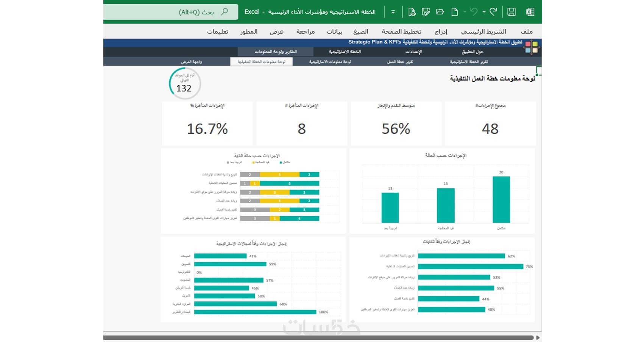This screenshot has height=342, width=644.
Task: Click the curved arrow icon beside the Save icon
Action: [493, 12]
